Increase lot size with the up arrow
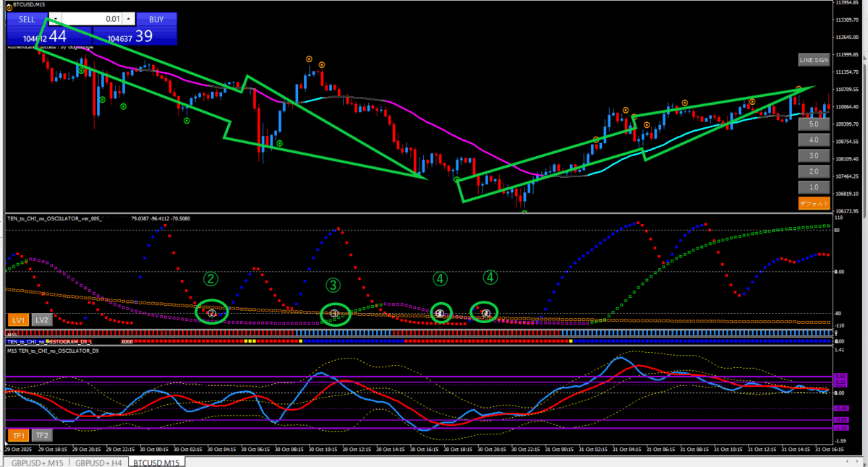The height and width of the screenshot is (467, 868). pyautogui.click(x=128, y=19)
